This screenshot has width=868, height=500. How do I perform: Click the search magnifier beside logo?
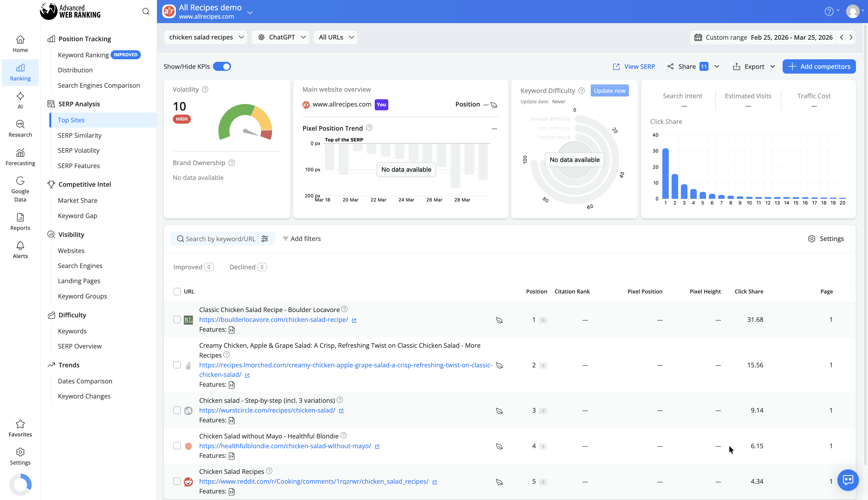point(146,12)
